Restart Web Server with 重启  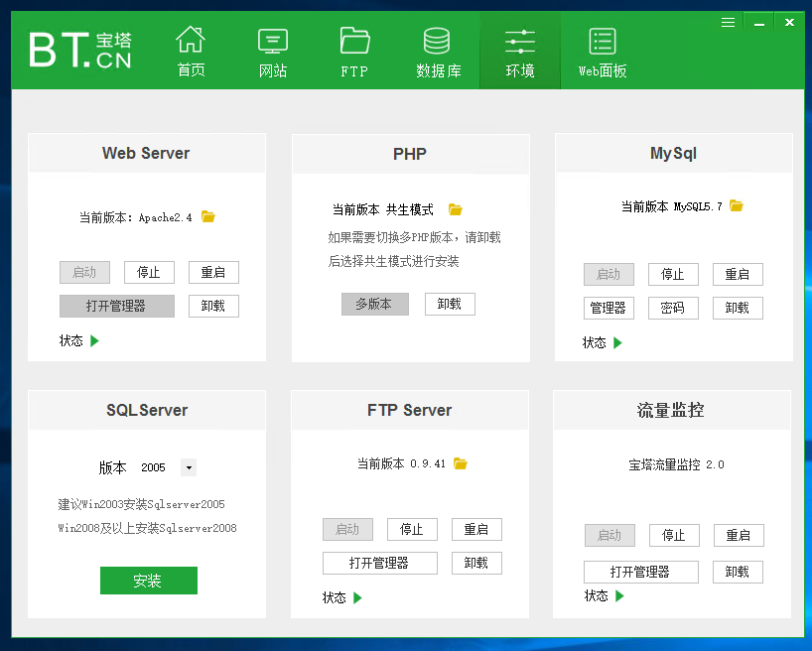tap(213, 273)
